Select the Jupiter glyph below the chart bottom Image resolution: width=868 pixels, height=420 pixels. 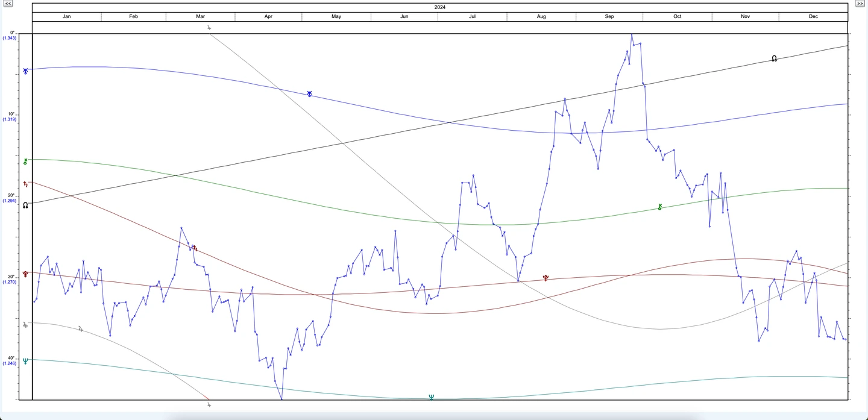pyautogui.click(x=209, y=405)
